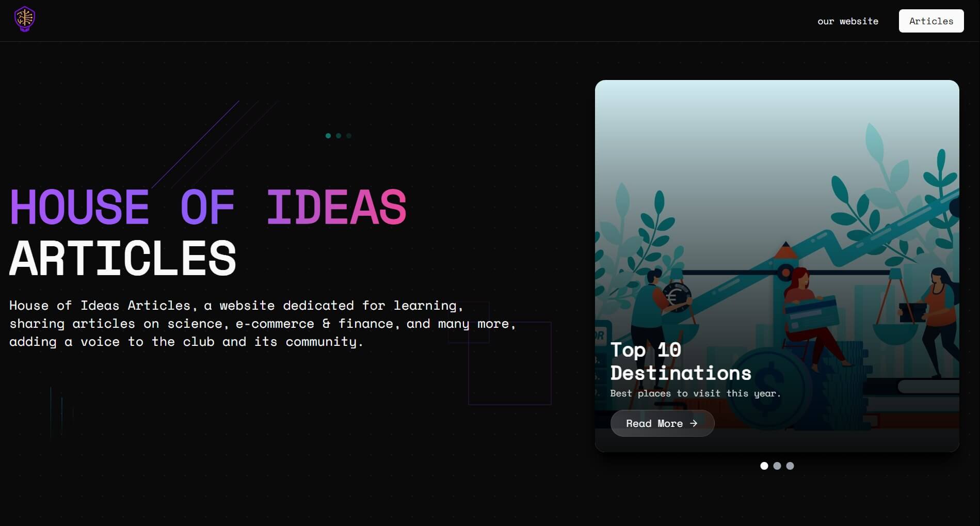This screenshot has width=980, height=526.
Task: Go to the Articles nav button
Action: [x=930, y=21]
